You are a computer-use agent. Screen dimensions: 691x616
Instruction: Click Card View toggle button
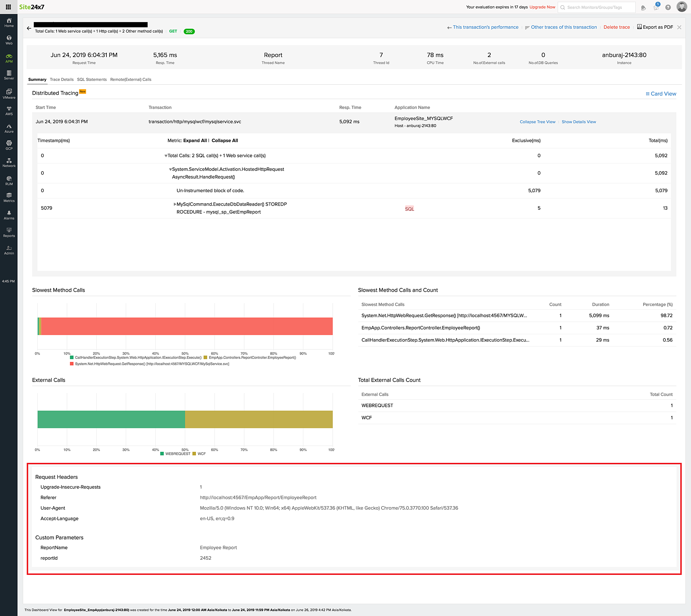[661, 94]
